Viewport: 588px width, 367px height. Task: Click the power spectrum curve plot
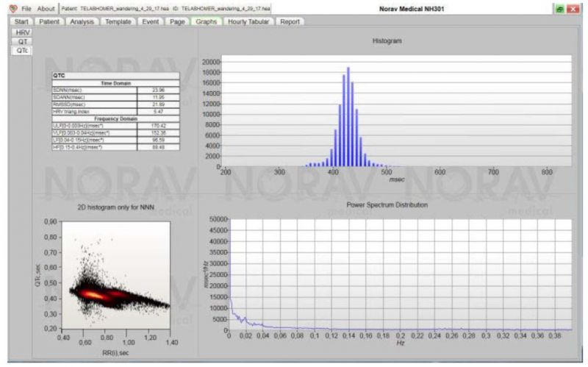click(401, 274)
